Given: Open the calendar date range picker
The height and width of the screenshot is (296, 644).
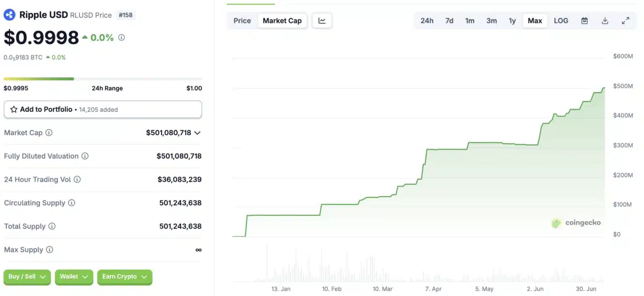Looking at the screenshot, I should [x=584, y=21].
